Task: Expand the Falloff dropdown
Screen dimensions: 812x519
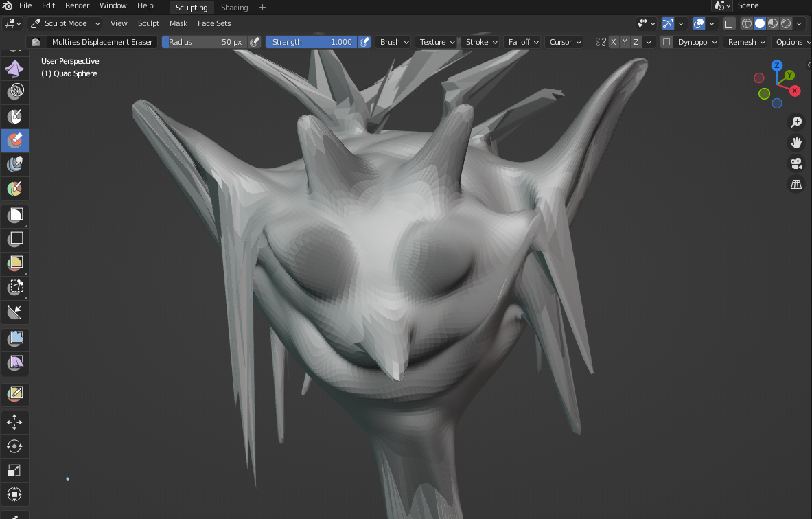Action: pyautogui.click(x=524, y=42)
